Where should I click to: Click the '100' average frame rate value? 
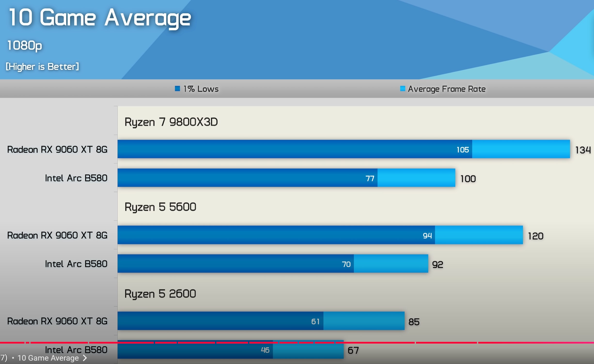tap(468, 179)
